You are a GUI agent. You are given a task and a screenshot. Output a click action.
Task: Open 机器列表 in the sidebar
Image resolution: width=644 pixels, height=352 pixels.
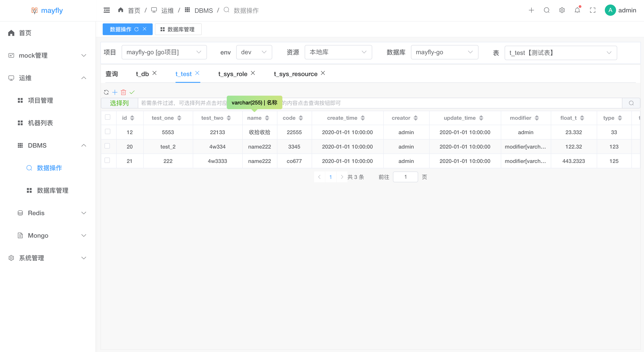coord(41,123)
